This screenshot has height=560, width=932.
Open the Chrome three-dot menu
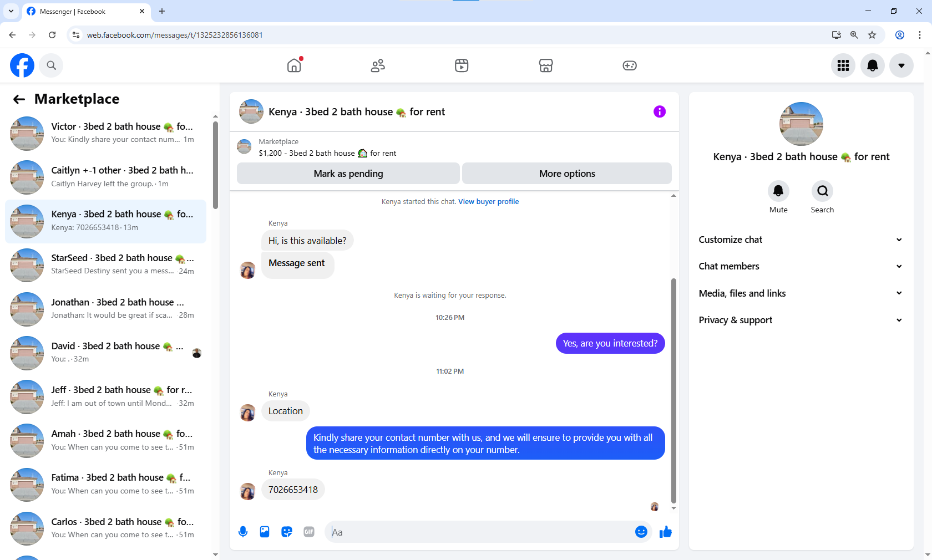click(x=920, y=35)
